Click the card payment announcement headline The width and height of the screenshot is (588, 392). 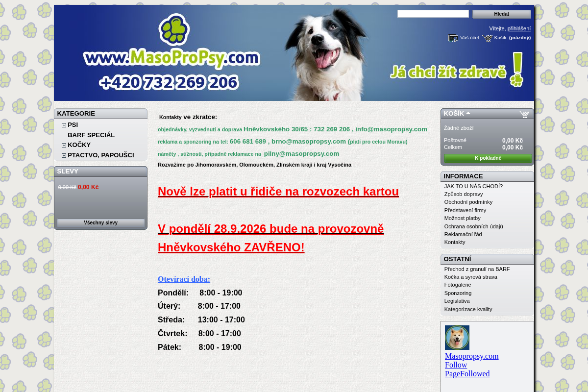(x=278, y=191)
